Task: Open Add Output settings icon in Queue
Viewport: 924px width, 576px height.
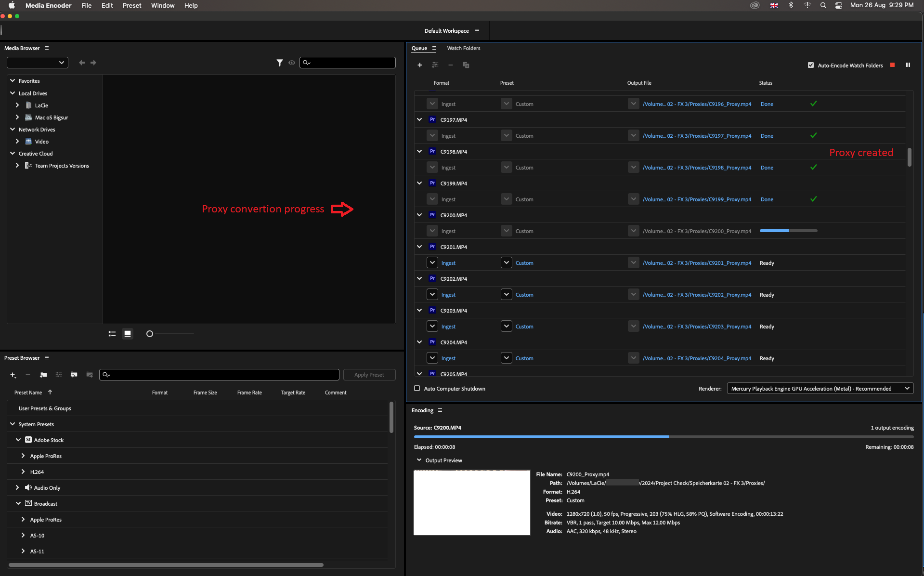Action: [x=435, y=65]
